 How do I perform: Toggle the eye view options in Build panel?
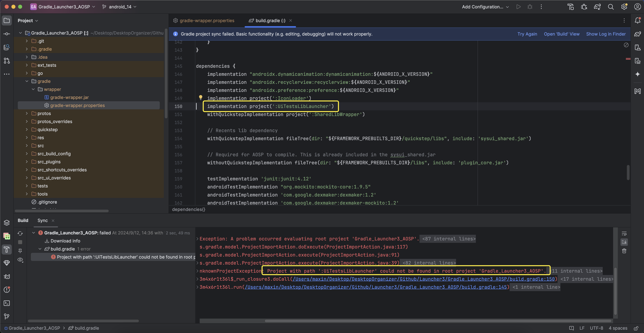(x=20, y=260)
